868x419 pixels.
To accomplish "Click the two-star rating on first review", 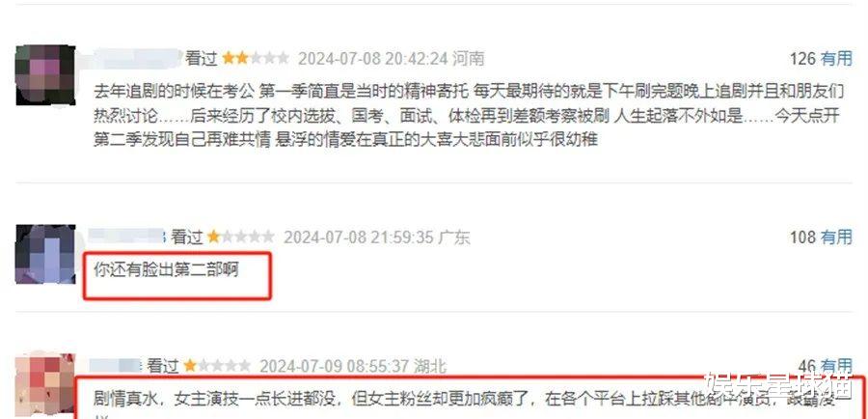I will click(x=256, y=58).
